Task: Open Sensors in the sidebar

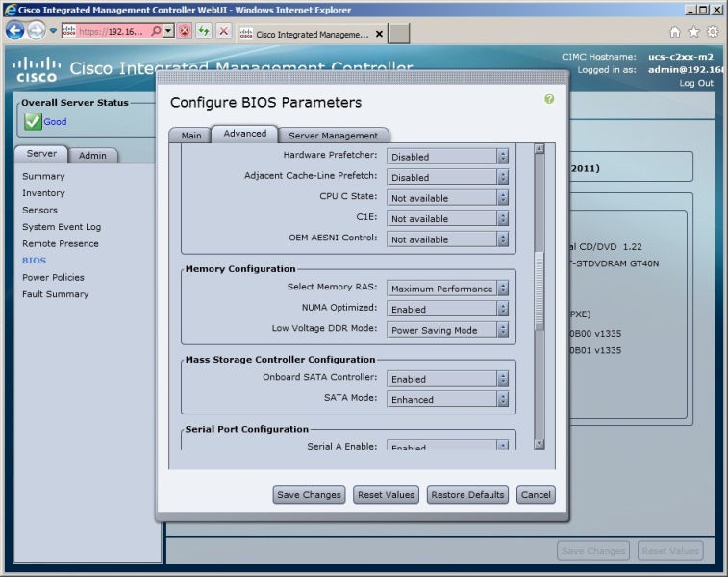Action: [x=40, y=210]
